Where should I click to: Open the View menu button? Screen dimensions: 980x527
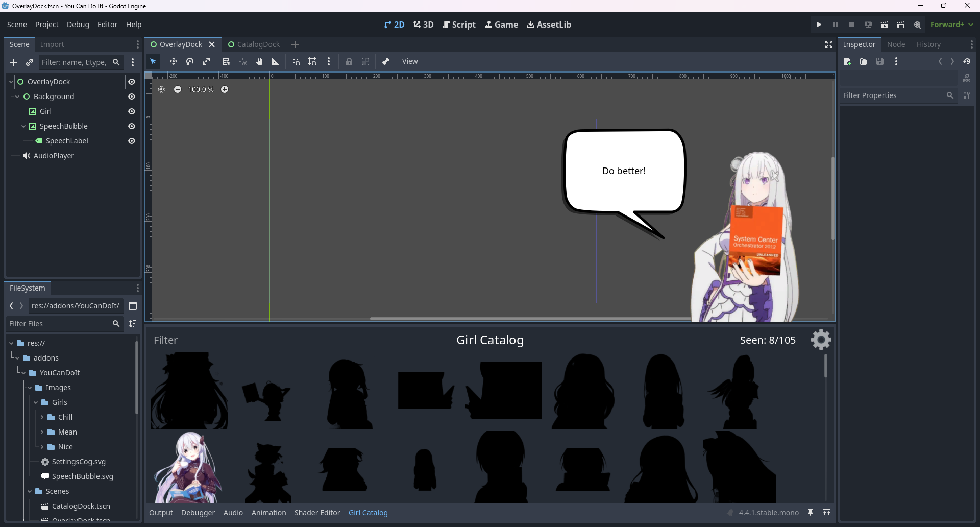click(409, 61)
